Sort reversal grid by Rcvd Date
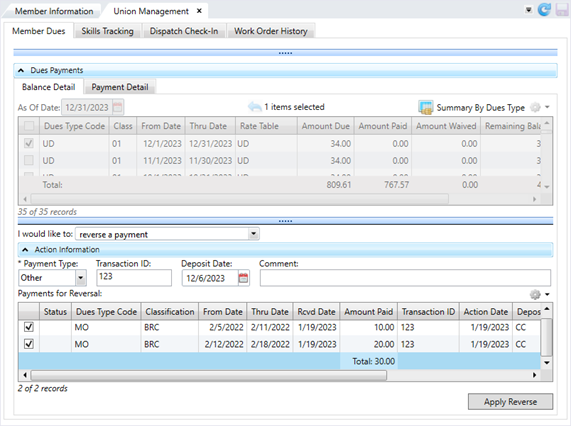The image size is (571, 426). (316, 312)
